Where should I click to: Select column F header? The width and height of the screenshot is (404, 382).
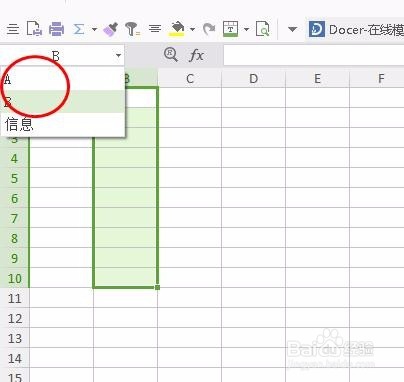[377, 79]
